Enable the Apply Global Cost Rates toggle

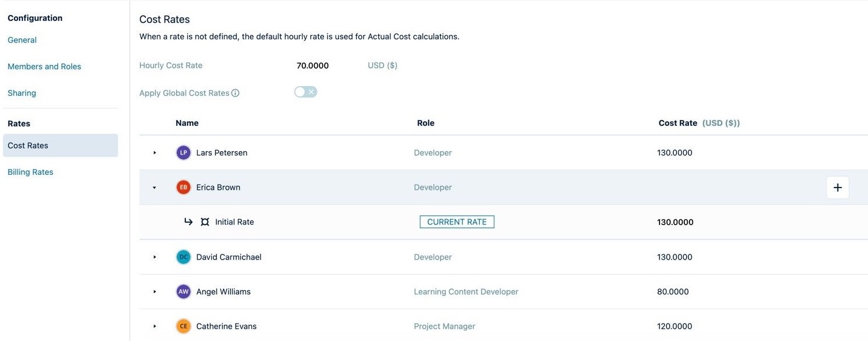pyautogui.click(x=306, y=92)
